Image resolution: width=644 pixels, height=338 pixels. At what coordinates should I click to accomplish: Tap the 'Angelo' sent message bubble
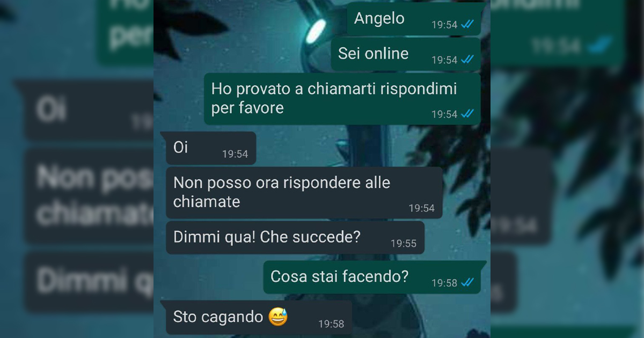click(x=414, y=19)
